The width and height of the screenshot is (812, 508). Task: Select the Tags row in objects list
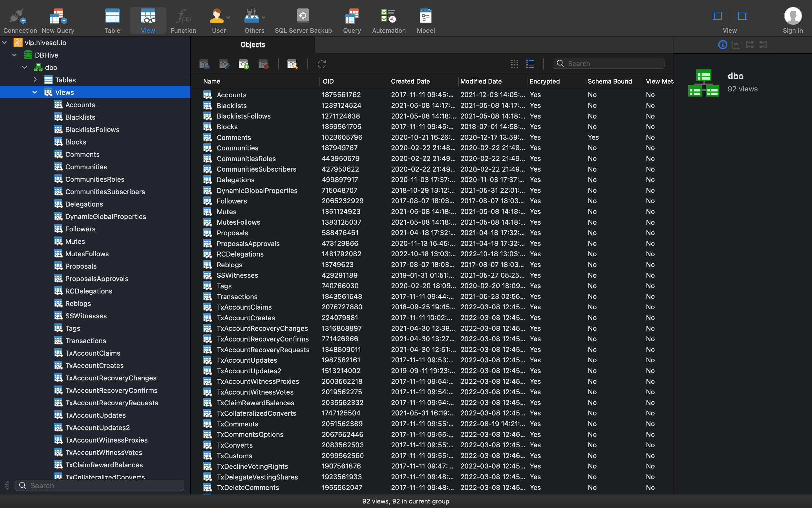click(433, 286)
